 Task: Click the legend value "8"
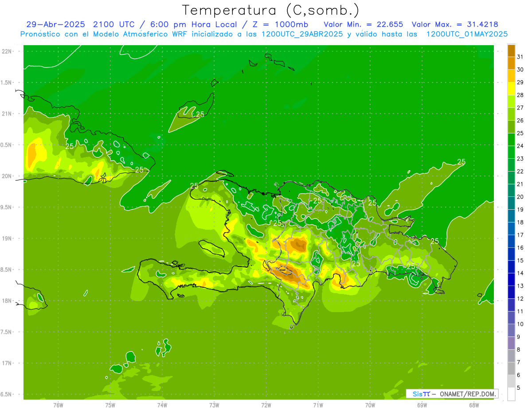[x=519, y=350]
